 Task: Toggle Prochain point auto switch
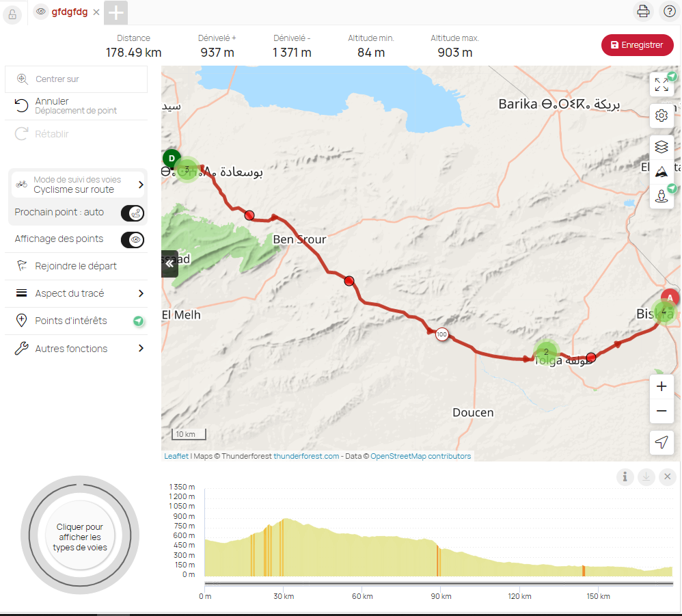tap(132, 213)
